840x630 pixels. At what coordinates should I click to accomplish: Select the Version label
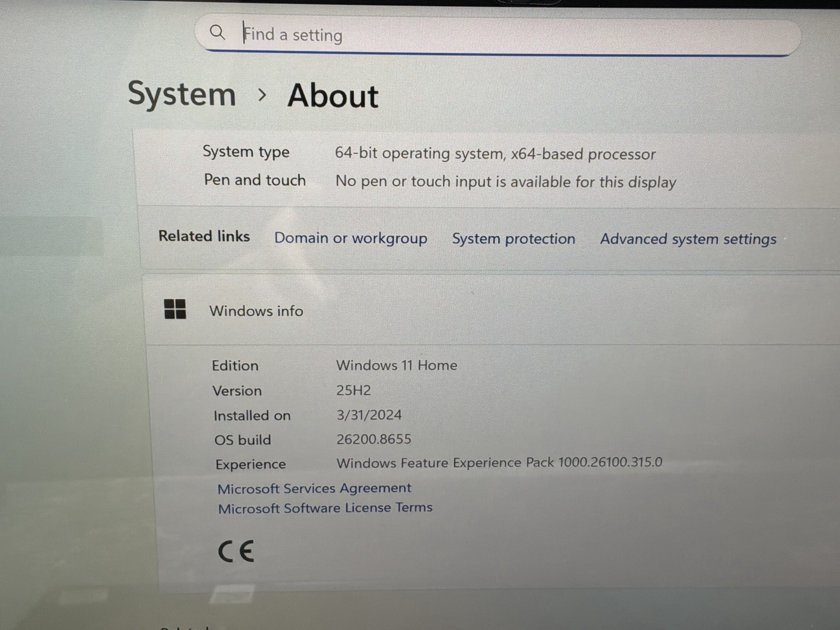point(237,391)
